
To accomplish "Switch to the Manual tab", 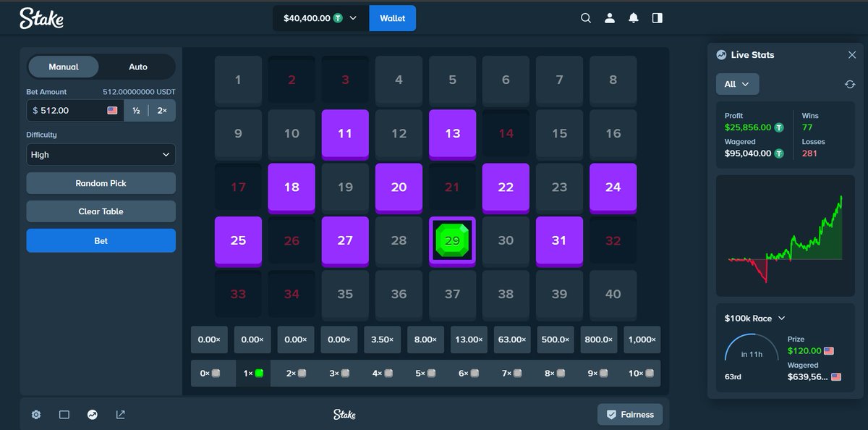I will pyautogui.click(x=64, y=67).
